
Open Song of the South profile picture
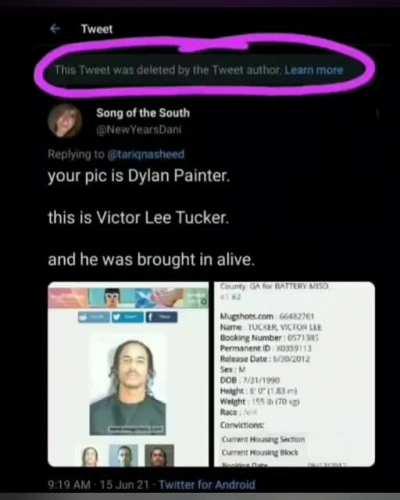pyautogui.click(x=65, y=121)
